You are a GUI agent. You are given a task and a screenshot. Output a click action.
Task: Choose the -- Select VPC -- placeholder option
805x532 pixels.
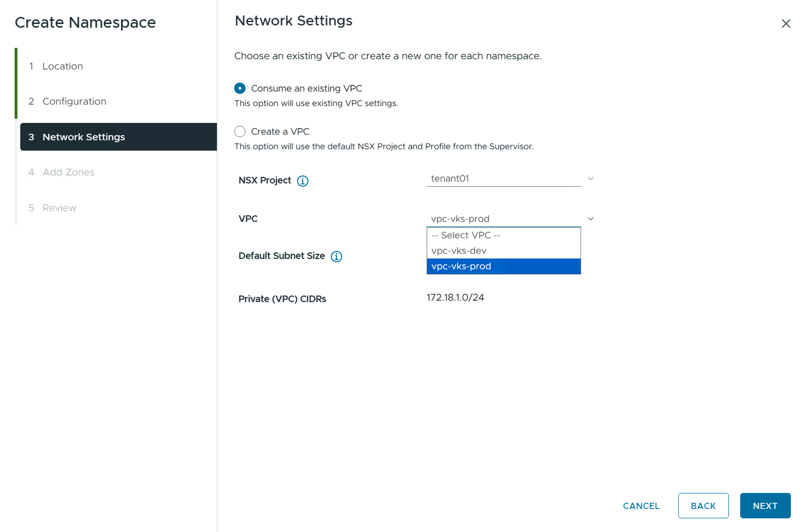point(504,235)
